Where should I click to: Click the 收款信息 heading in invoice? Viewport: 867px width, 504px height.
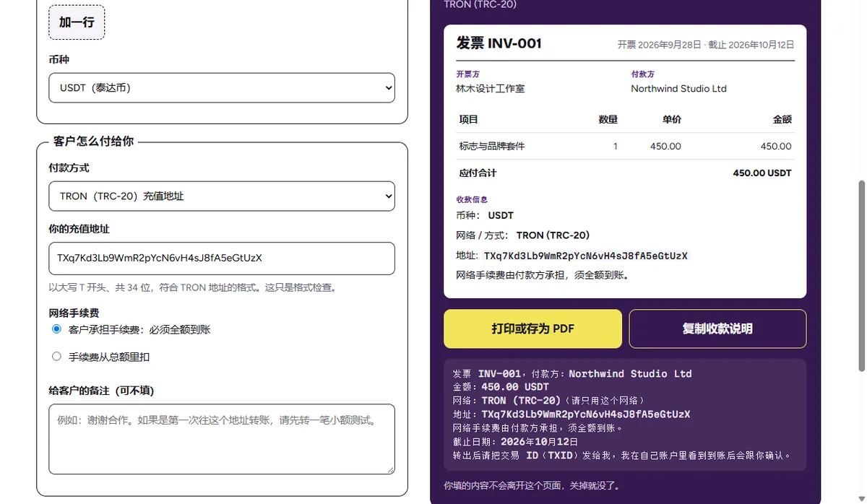tap(472, 199)
